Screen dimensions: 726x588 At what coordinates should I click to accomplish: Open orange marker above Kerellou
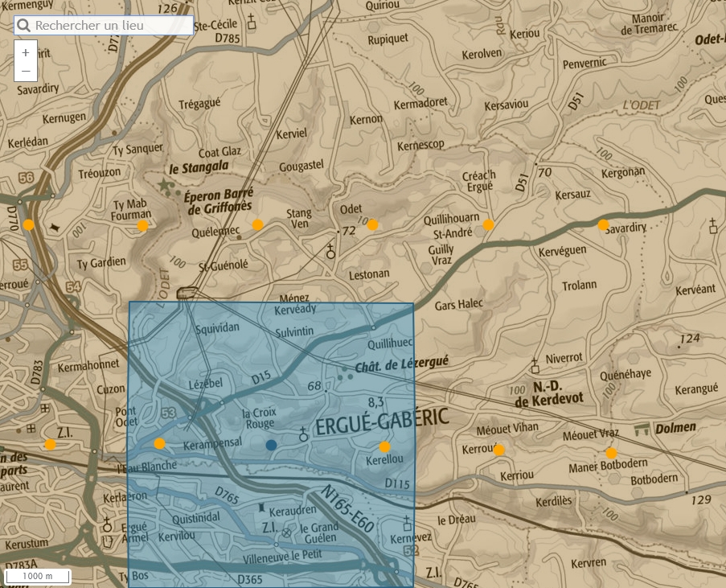click(384, 446)
